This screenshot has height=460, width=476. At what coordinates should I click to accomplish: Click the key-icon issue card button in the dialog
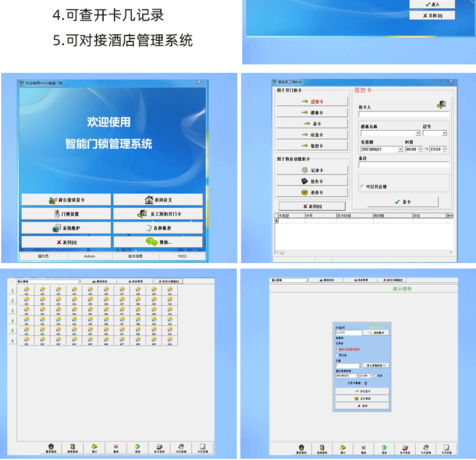click(362, 391)
